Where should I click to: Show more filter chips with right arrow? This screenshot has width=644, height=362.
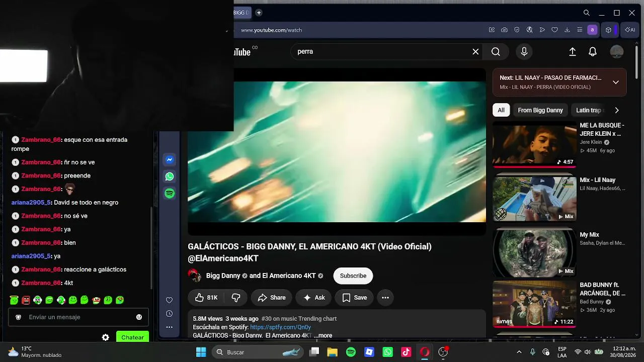(617, 110)
